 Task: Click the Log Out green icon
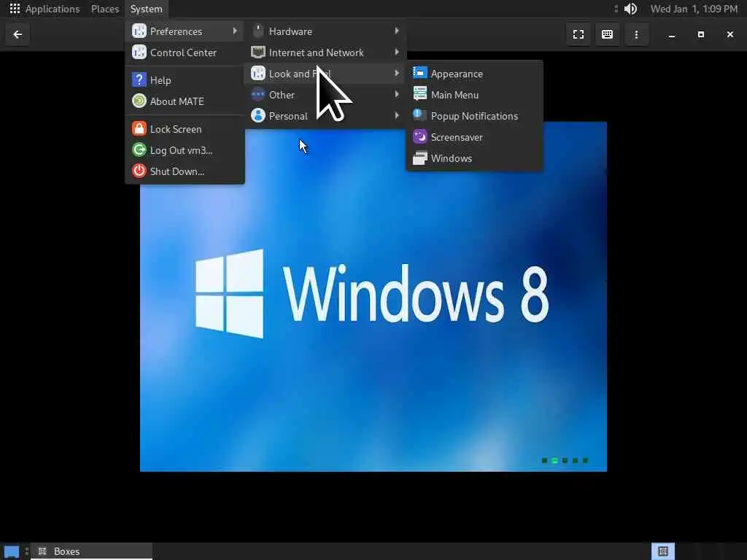coord(139,150)
